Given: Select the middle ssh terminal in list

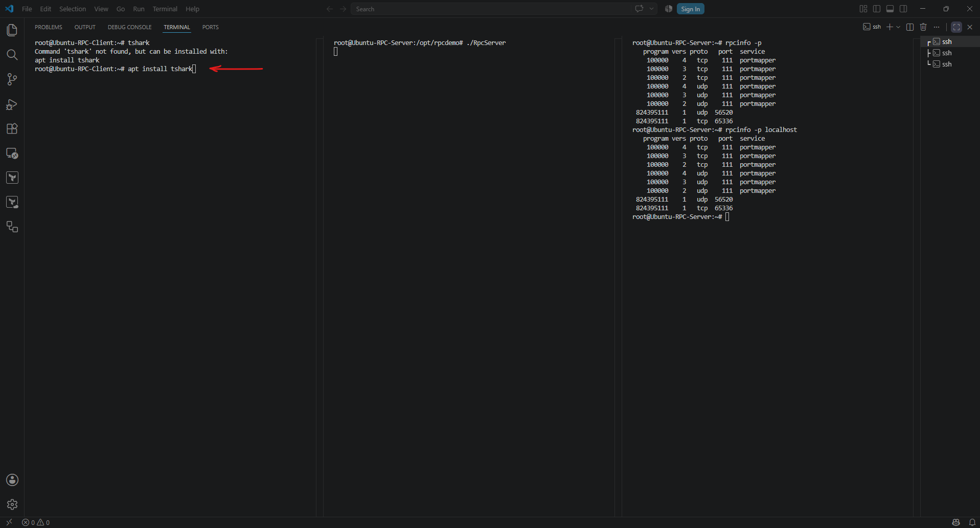Looking at the screenshot, I should click(x=951, y=53).
